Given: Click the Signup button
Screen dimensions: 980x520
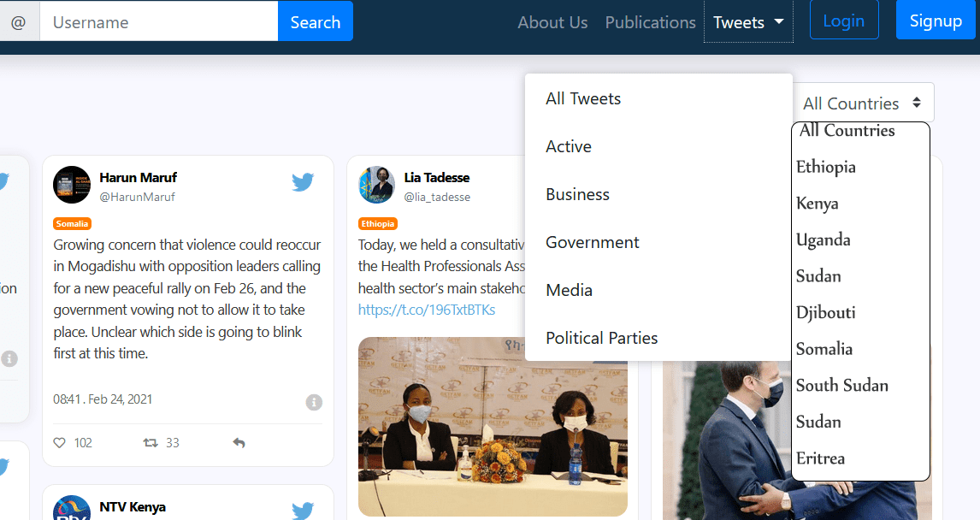Looking at the screenshot, I should coord(936,21).
